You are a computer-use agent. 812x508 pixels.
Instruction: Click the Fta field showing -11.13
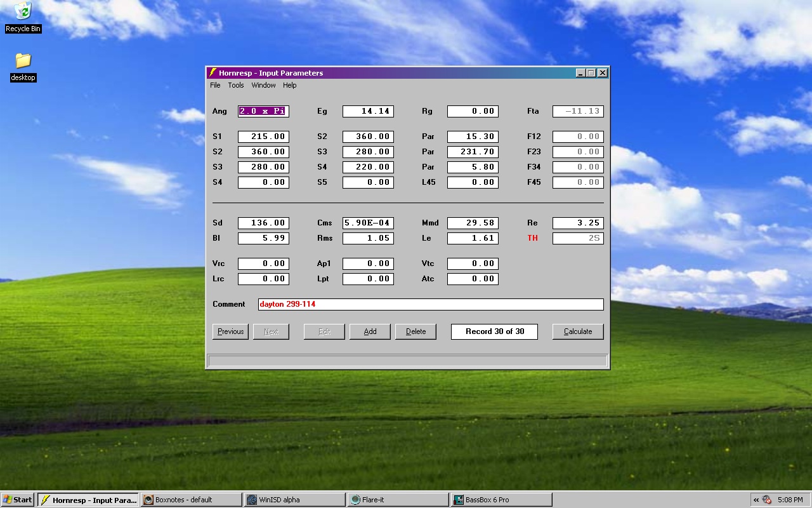tap(578, 111)
